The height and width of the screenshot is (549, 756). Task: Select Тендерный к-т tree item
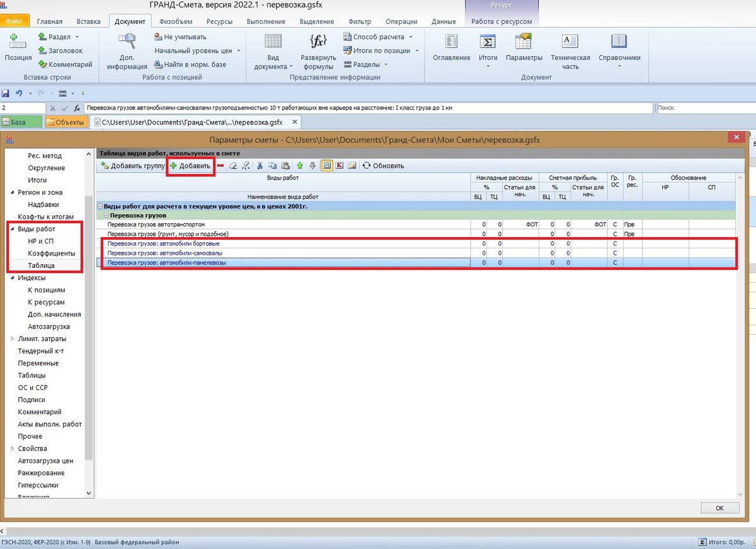[x=41, y=351]
